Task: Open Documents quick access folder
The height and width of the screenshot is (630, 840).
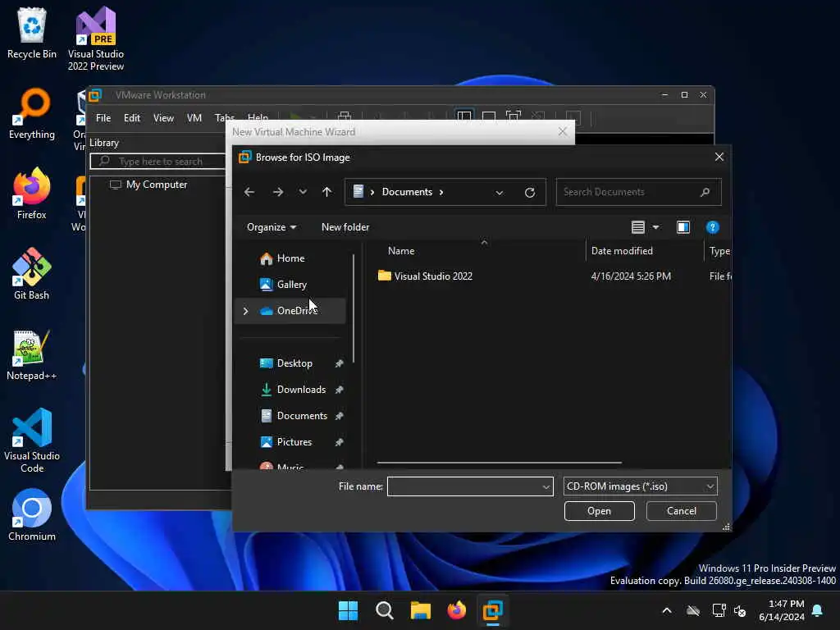Action: (302, 416)
